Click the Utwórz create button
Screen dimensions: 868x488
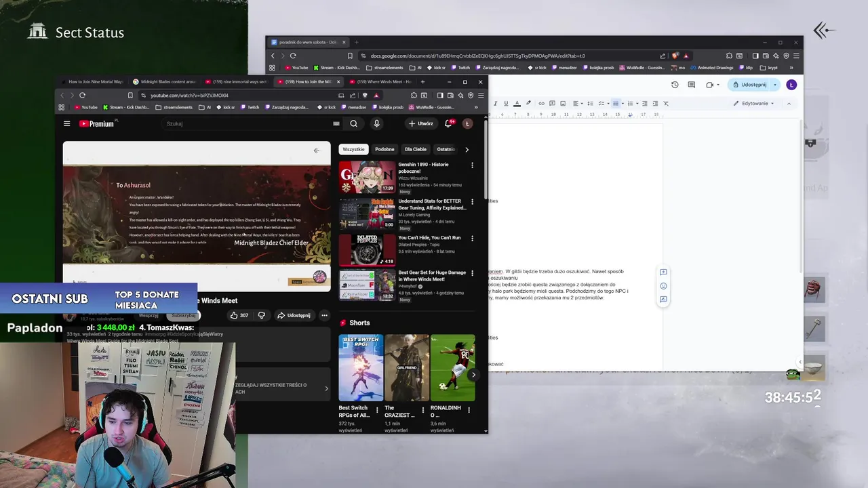(x=421, y=123)
